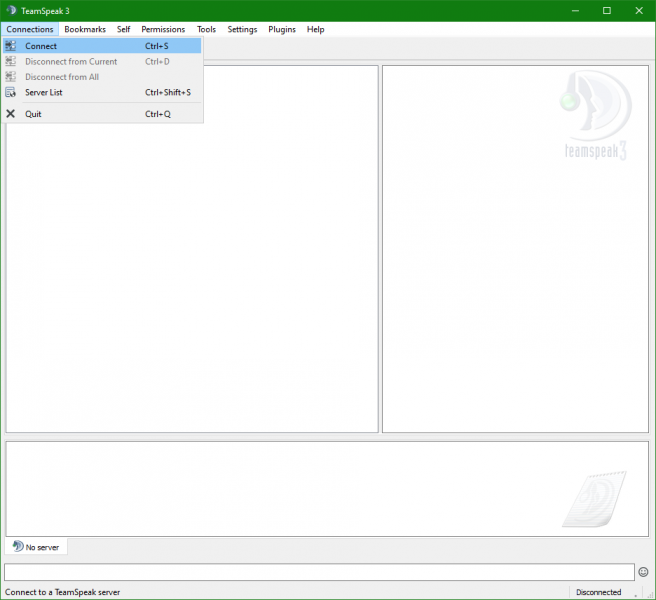Open the Bookmarks menu
This screenshot has width=656, height=600.
point(85,29)
